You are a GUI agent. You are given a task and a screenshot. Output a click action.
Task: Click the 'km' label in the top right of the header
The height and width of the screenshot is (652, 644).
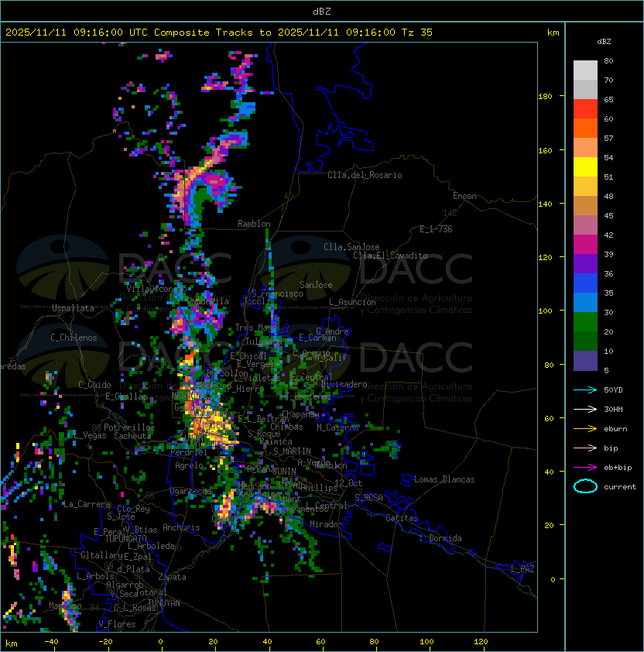pyautogui.click(x=553, y=33)
